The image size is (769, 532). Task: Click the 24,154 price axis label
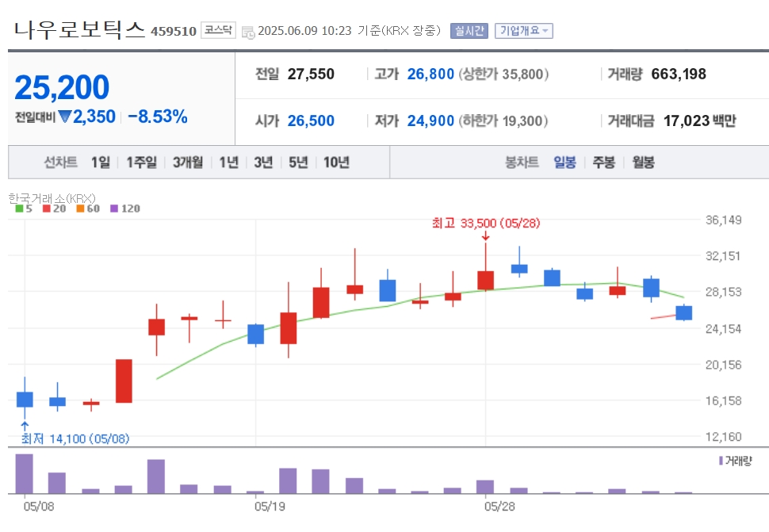tap(723, 328)
